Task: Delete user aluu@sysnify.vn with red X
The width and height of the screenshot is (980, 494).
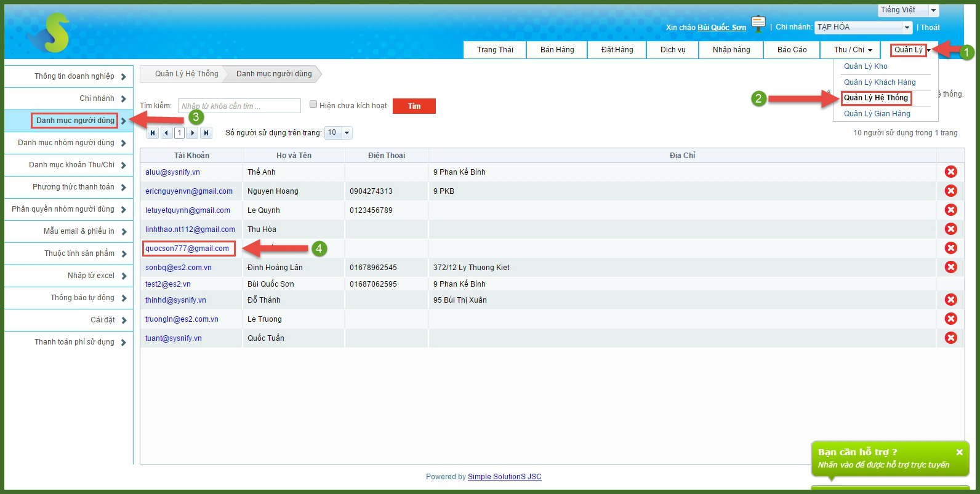Action: click(950, 172)
